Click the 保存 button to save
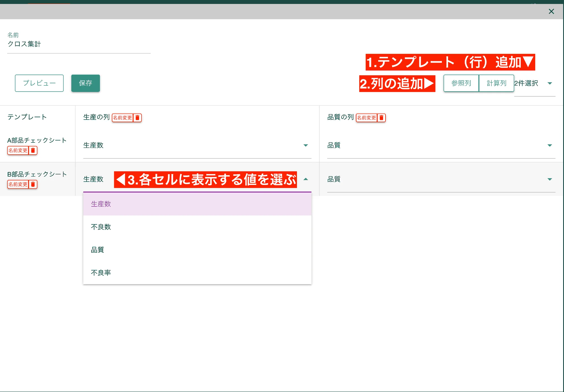 click(85, 83)
